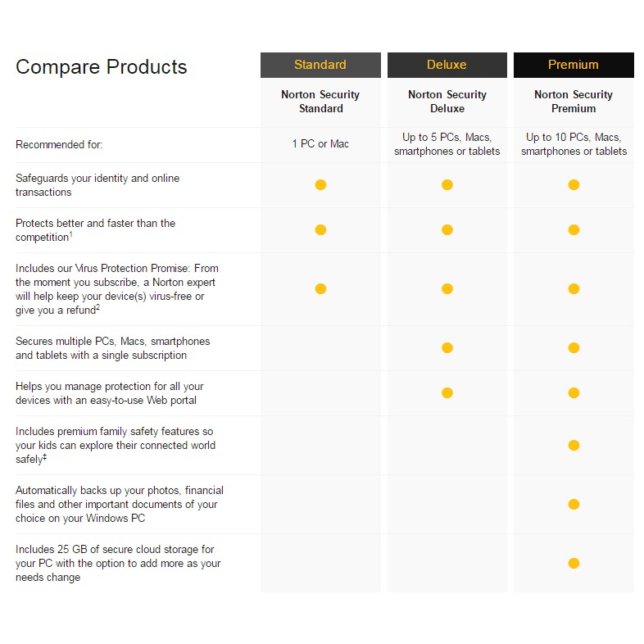The width and height of the screenshot is (644, 644).
Task: Click Premium's dot for Web portal management
Action: point(574,392)
